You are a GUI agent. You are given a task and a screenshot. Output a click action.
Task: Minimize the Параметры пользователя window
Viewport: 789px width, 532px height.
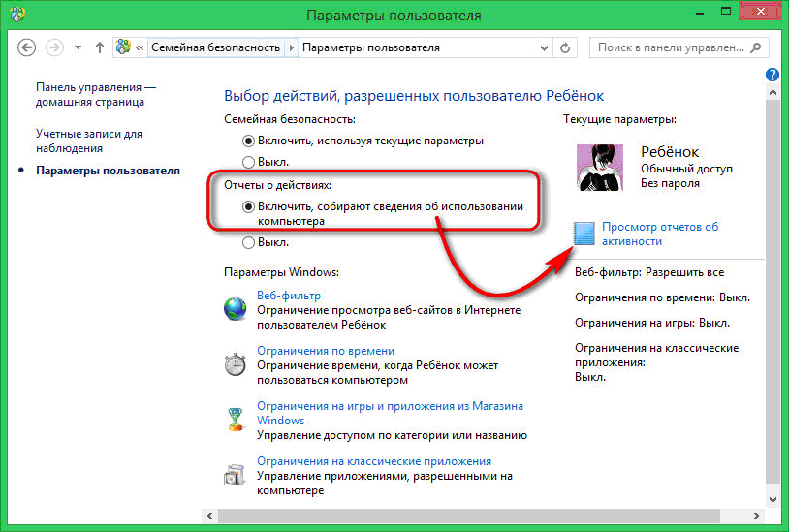click(x=700, y=12)
